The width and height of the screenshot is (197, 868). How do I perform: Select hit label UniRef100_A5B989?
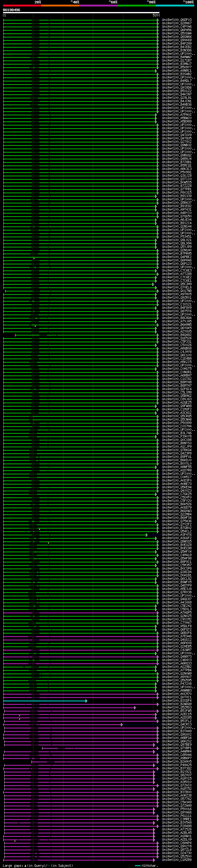pyautogui.click(x=177, y=121)
